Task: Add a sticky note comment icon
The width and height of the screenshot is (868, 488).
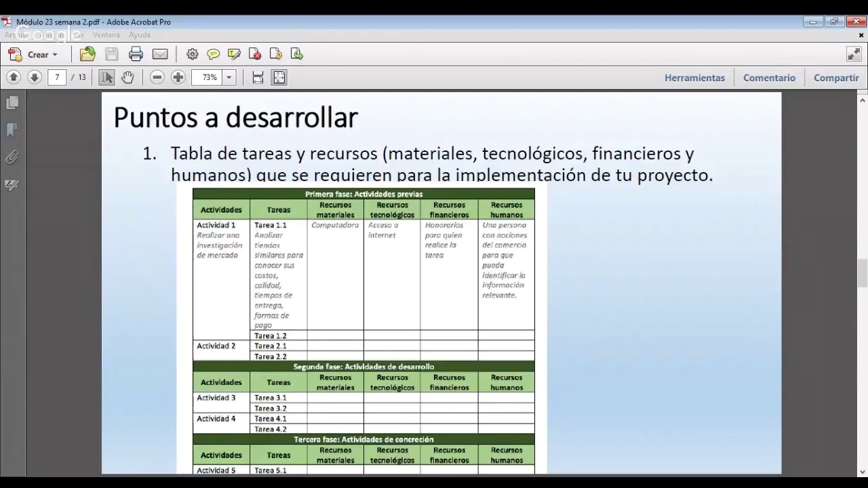Action: click(x=214, y=54)
